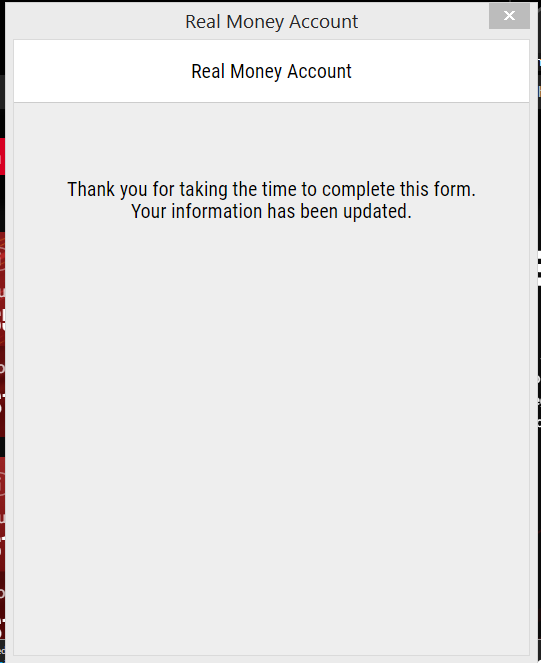
Task: Click lower dark red promo tile at left edge
Action: pyautogui.click(x=2, y=550)
